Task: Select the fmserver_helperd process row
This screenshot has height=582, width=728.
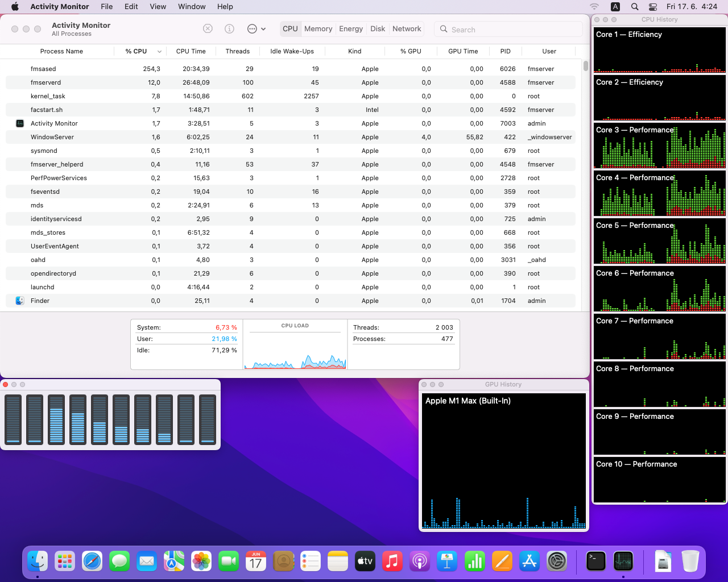Action: [291, 164]
